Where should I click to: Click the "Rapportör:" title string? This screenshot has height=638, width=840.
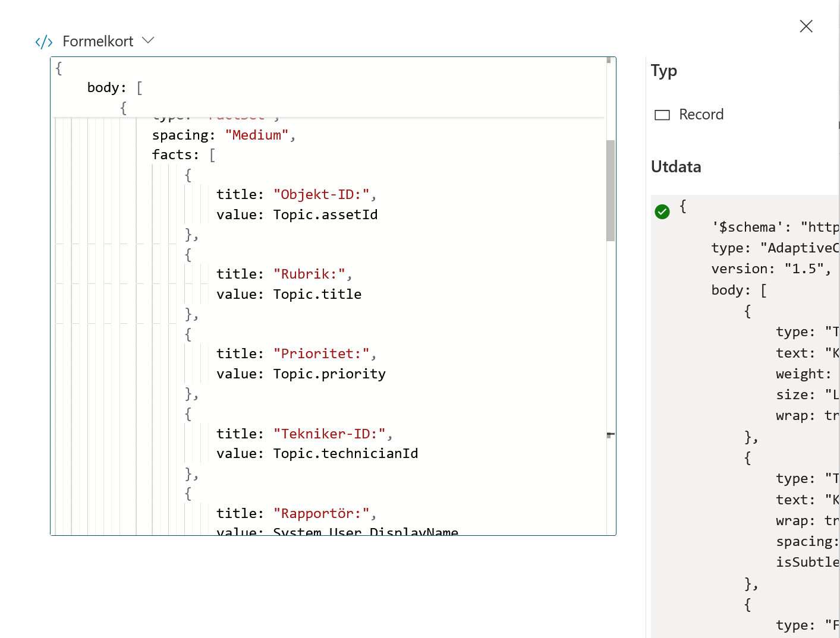pos(322,513)
